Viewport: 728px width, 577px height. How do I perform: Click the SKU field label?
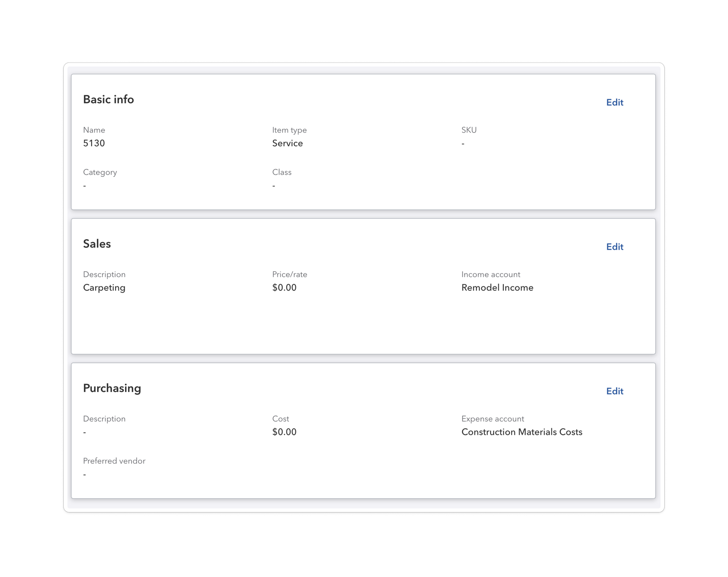469,130
